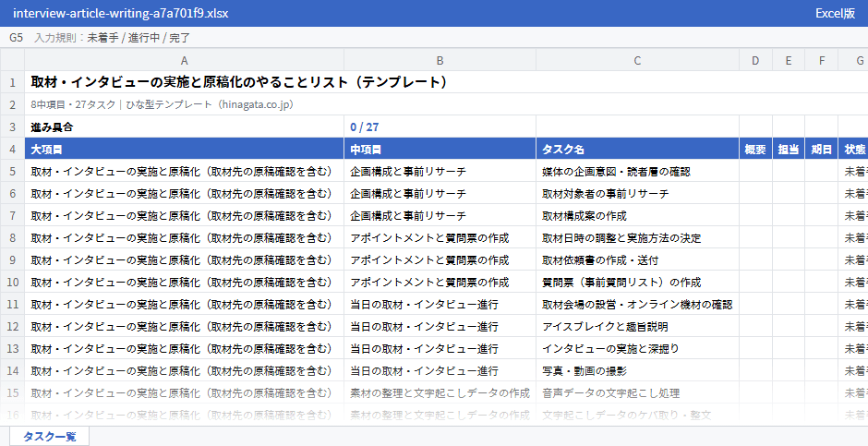Select task 取材日時の調整と実施方法の決定
Screen dimensions: 868x446
[x=637, y=237]
